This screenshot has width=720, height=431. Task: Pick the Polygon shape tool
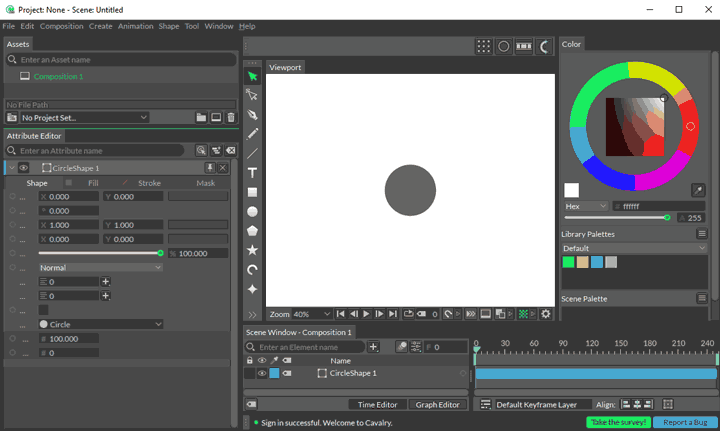(253, 231)
